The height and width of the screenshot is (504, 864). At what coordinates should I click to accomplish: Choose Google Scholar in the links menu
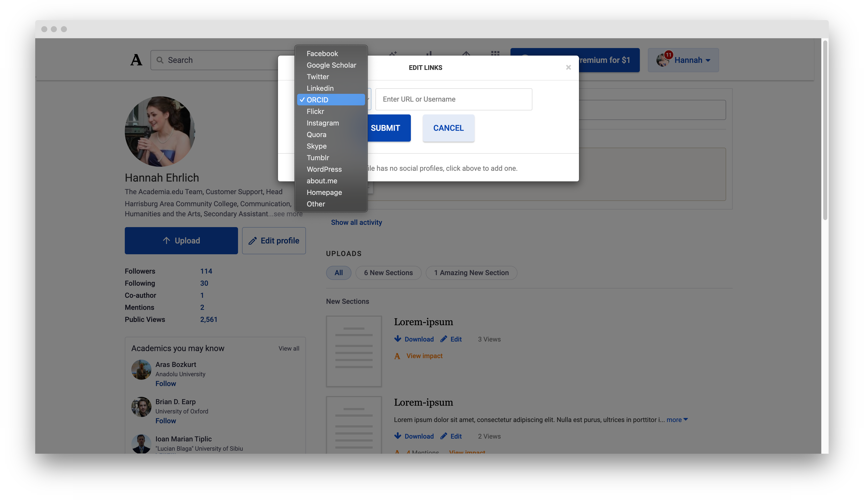tap(331, 65)
